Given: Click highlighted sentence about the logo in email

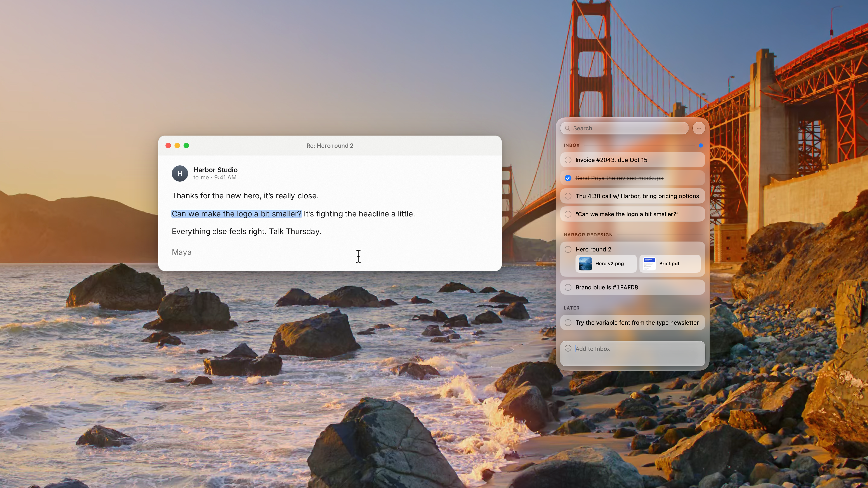Looking at the screenshot, I should pos(236,214).
